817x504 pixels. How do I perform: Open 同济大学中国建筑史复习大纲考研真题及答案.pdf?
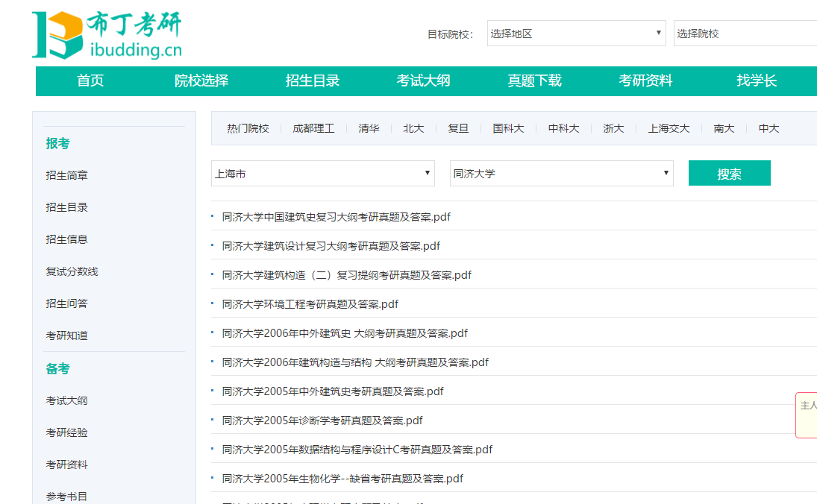coord(336,217)
